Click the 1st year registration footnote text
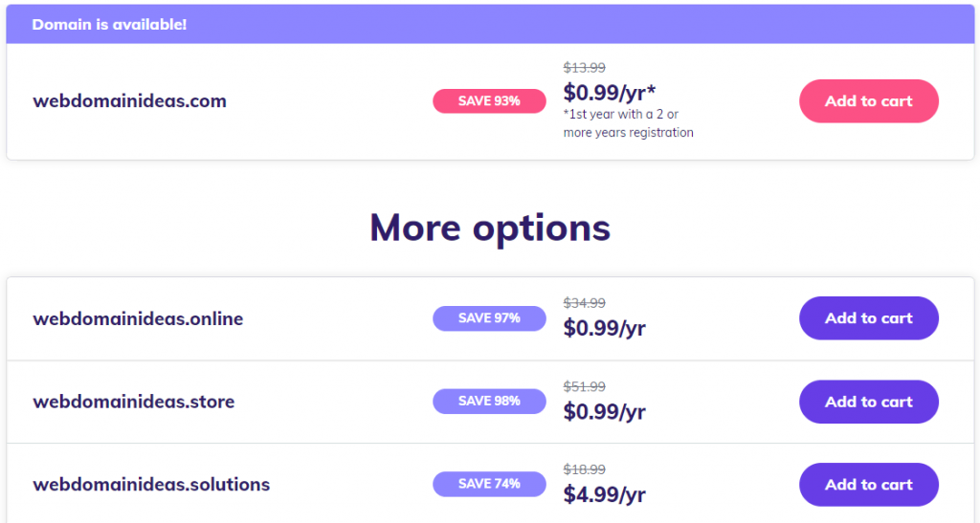Screen dimensions: 980x523 (x=628, y=124)
